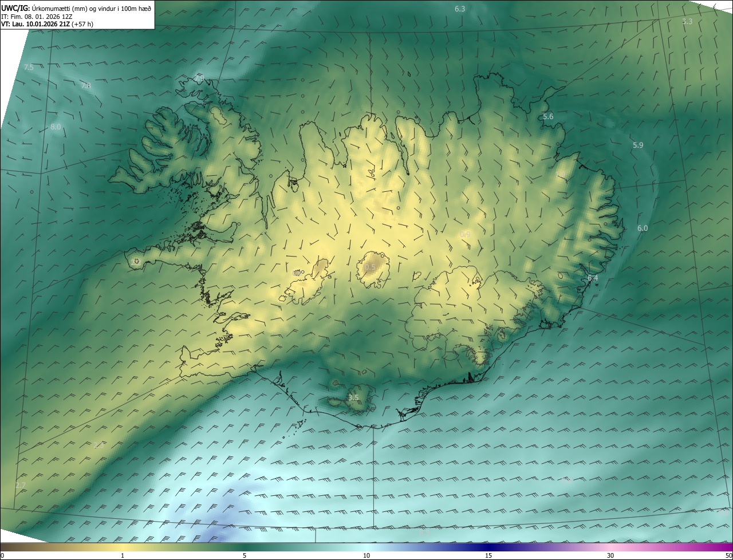Click the 1 tick on the color scale
This screenshot has width=733, height=560.
(x=123, y=555)
